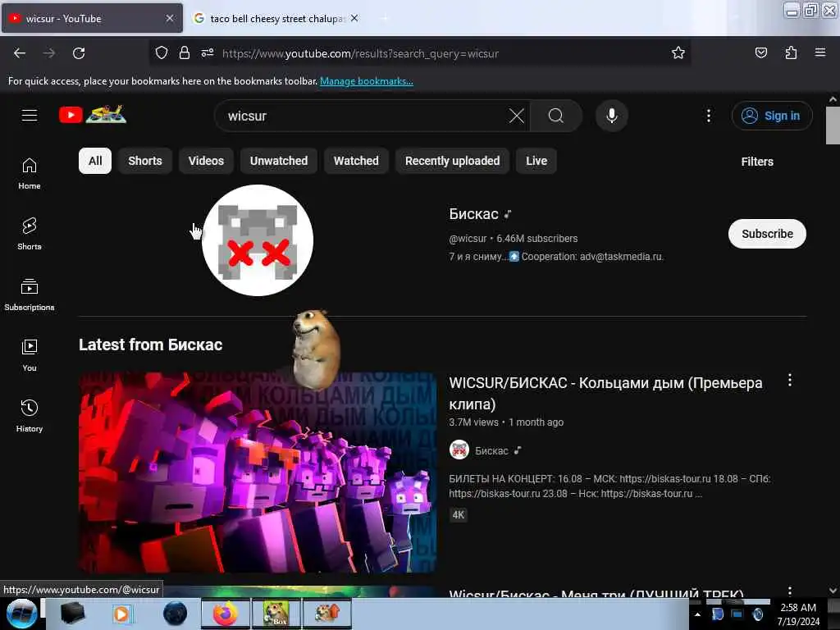Click the padlock site security icon
Viewport: 840px width, 630px height.
tap(185, 53)
